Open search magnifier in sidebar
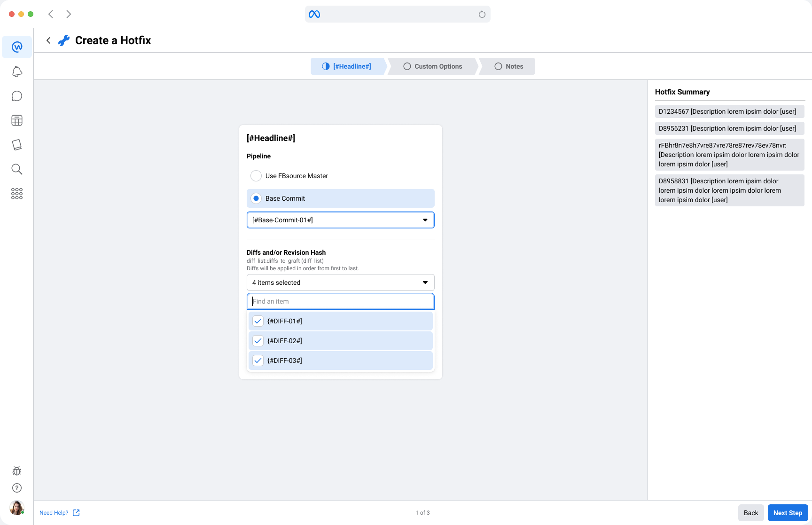812x525 pixels. click(17, 169)
